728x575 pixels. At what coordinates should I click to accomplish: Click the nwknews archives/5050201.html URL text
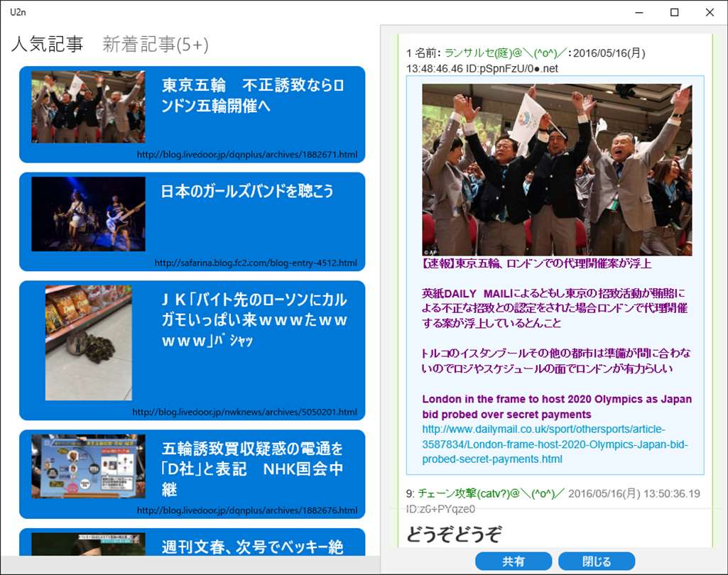click(244, 412)
